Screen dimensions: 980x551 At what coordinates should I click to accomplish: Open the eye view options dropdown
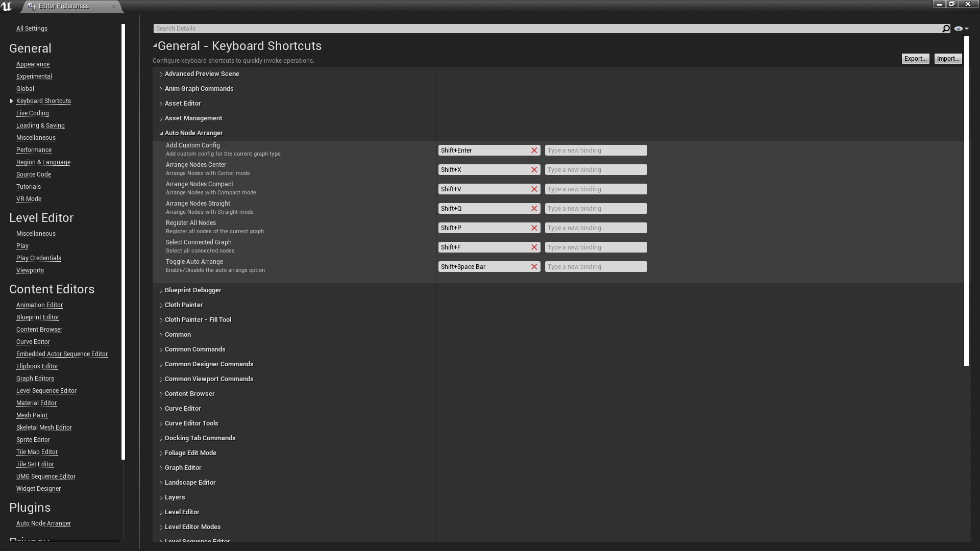[961, 29]
